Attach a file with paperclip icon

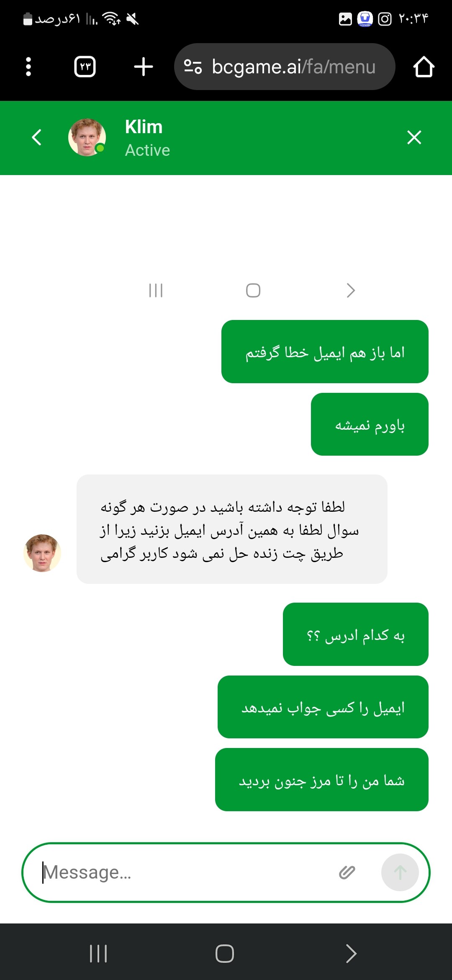pyautogui.click(x=347, y=872)
